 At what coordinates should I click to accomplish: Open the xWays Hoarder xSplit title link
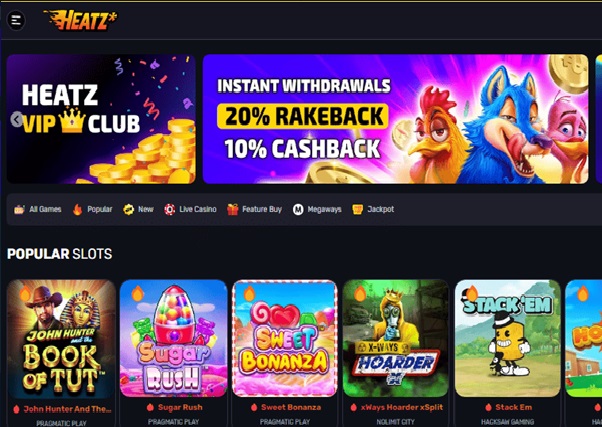tap(402, 407)
